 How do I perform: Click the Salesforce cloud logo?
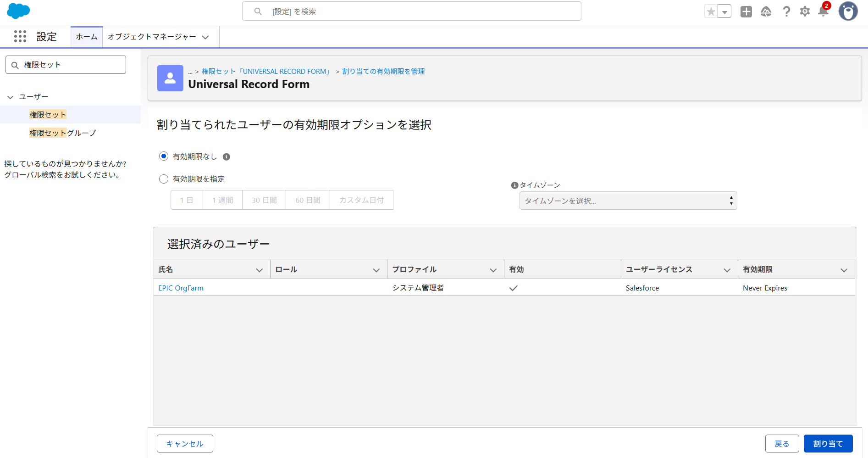(18, 11)
